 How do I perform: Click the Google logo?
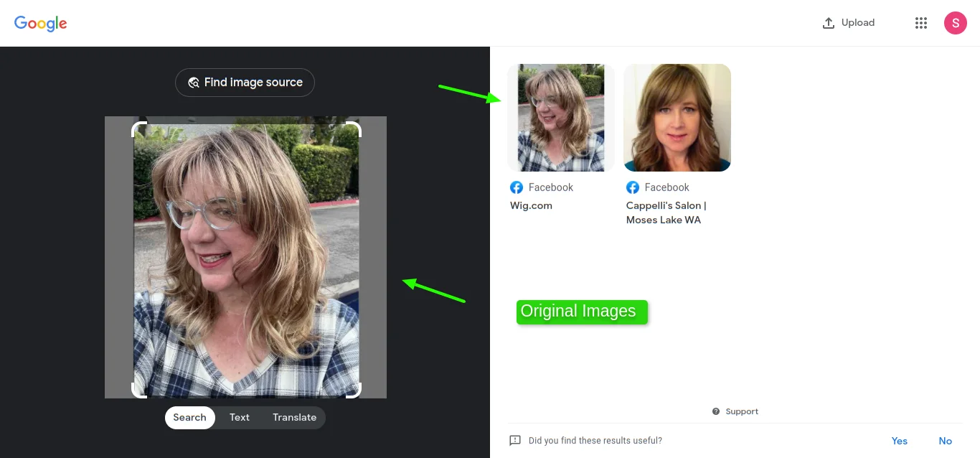pos(41,23)
